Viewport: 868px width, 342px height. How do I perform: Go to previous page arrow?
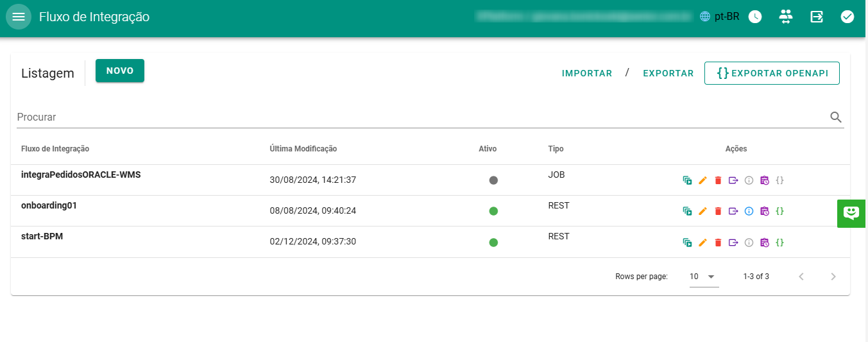tap(801, 277)
